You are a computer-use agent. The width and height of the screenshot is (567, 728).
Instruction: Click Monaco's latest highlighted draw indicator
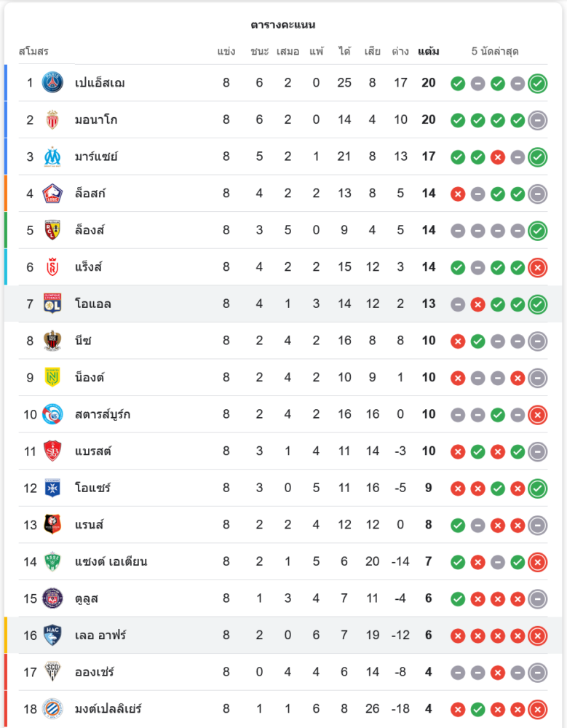point(538,120)
